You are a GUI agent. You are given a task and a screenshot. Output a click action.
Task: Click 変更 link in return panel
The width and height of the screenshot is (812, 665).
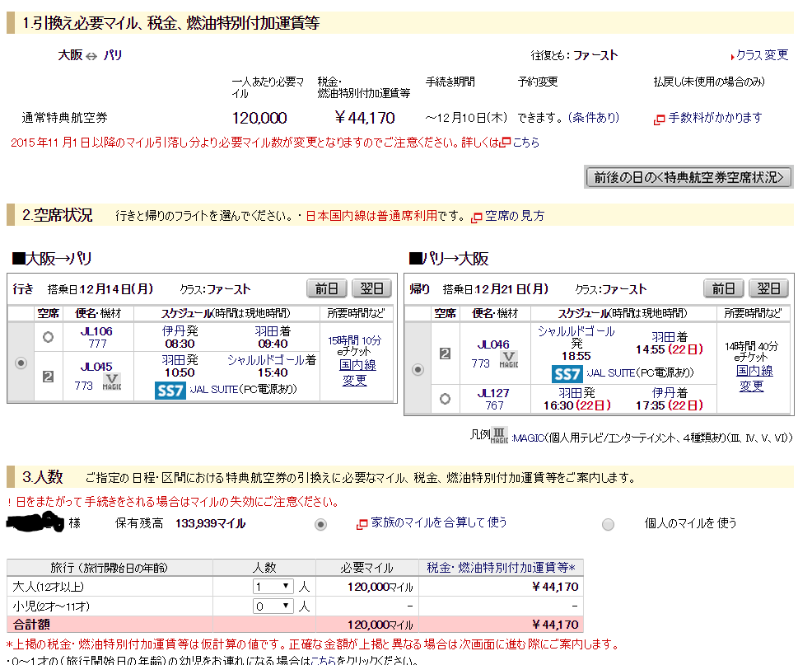point(751,386)
